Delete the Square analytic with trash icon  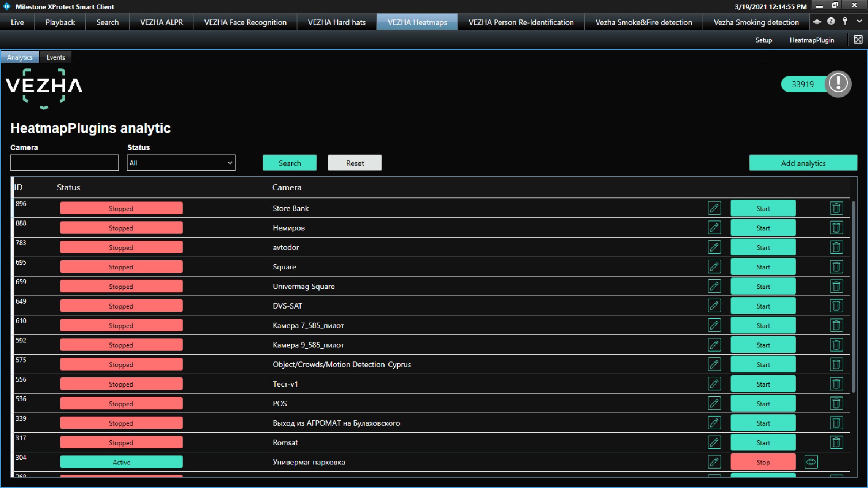pos(836,267)
